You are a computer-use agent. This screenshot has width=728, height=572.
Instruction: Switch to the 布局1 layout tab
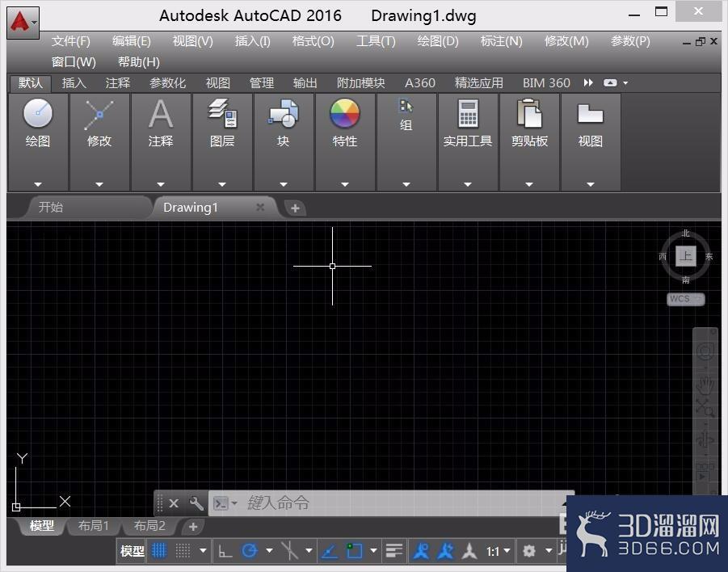pyautogui.click(x=93, y=526)
